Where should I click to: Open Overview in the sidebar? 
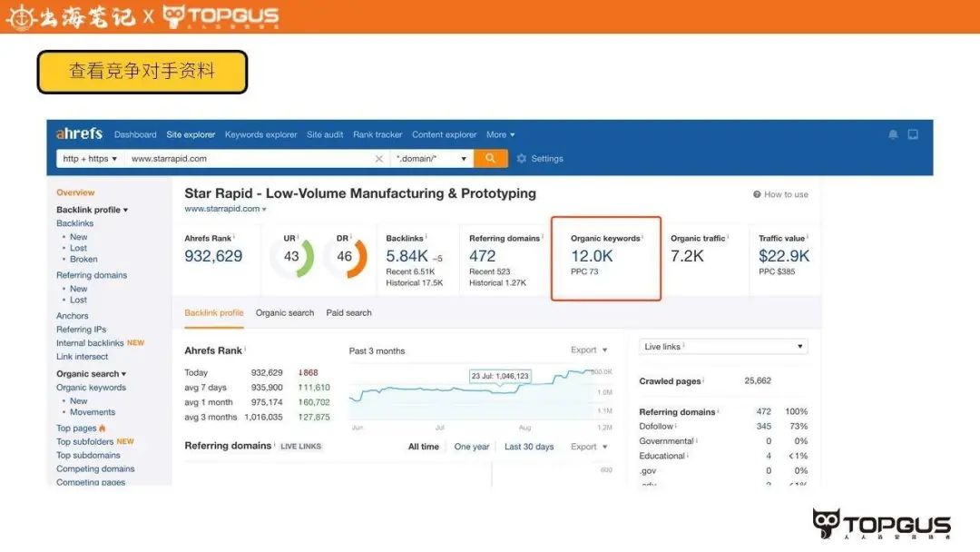click(x=75, y=192)
